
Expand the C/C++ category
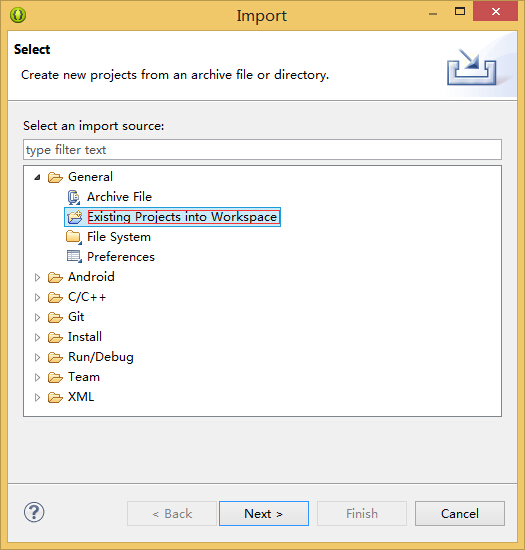(37, 297)
